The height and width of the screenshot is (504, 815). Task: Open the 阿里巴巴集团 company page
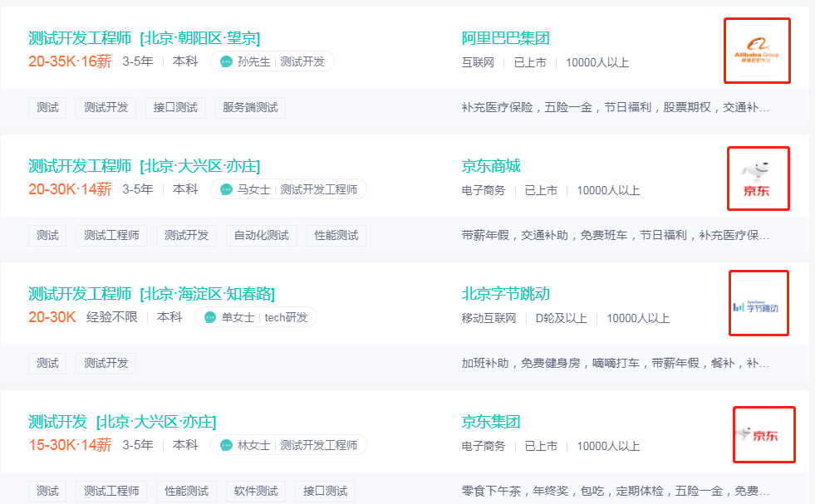coord(507,37)
